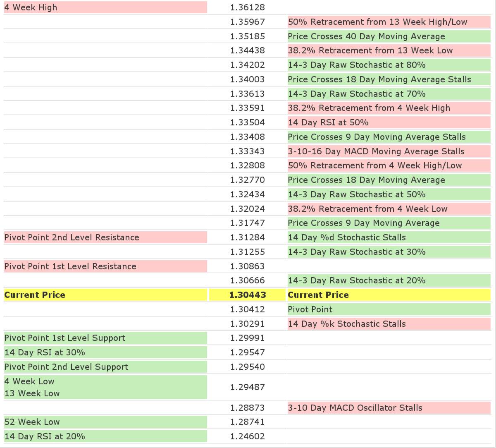Click '14-3 Day Raw Stochastic at 50%'

357,194
